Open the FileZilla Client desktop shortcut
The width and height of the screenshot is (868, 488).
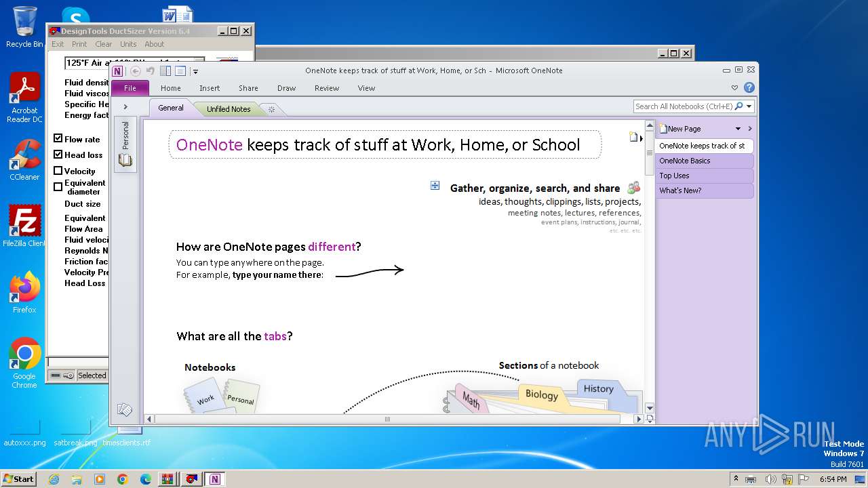24,226
